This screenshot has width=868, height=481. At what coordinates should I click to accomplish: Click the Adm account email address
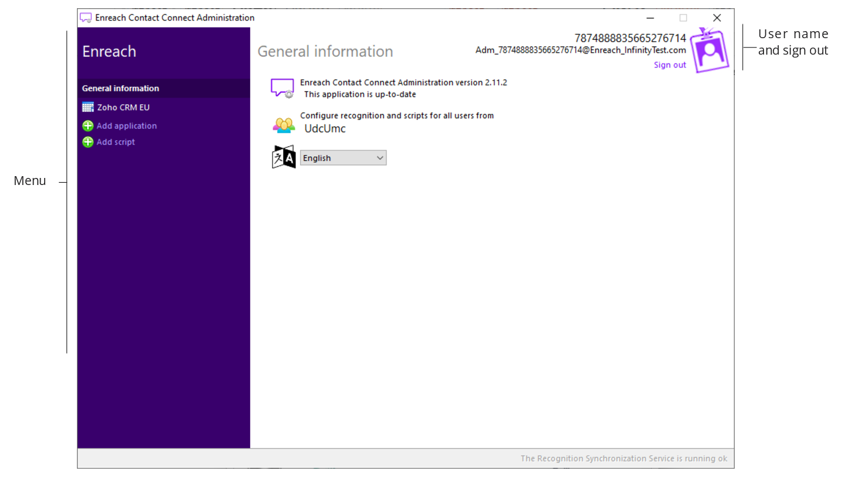pyautogui.click(x=580, y=51)
